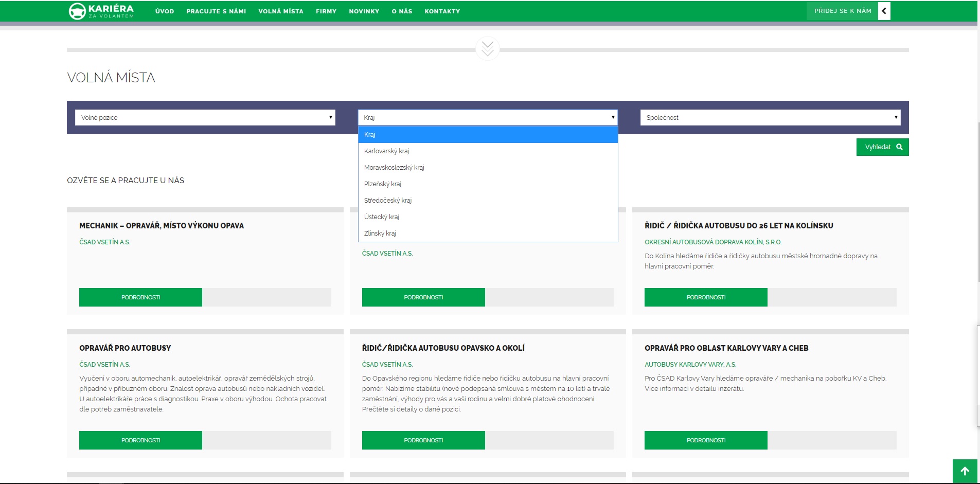Viewport: 980px width, 484px height.
Task: Open Podrobnosti for Opravář pro oblast Karlovy Vary
Action: coord(706,440)
